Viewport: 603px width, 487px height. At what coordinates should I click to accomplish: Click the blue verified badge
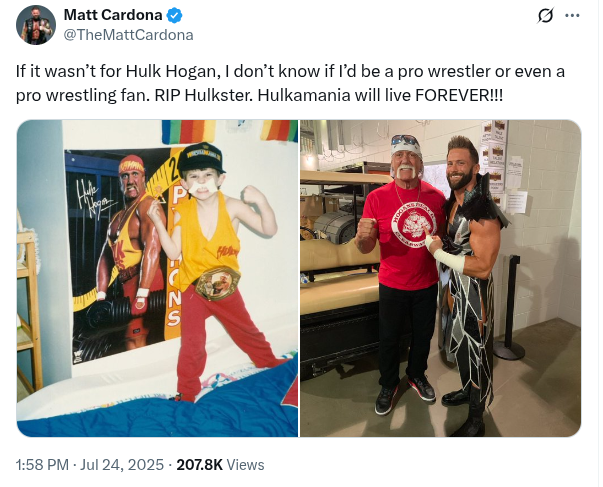point(174,15)
